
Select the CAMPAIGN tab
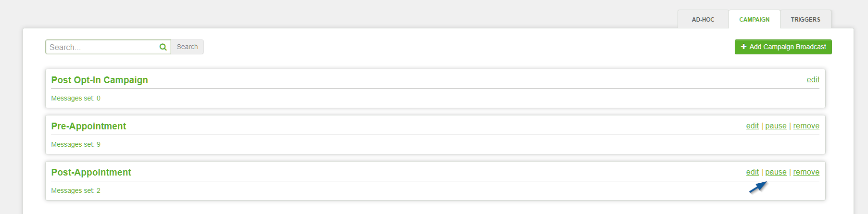pyautogui.click(x=754, y=19)
